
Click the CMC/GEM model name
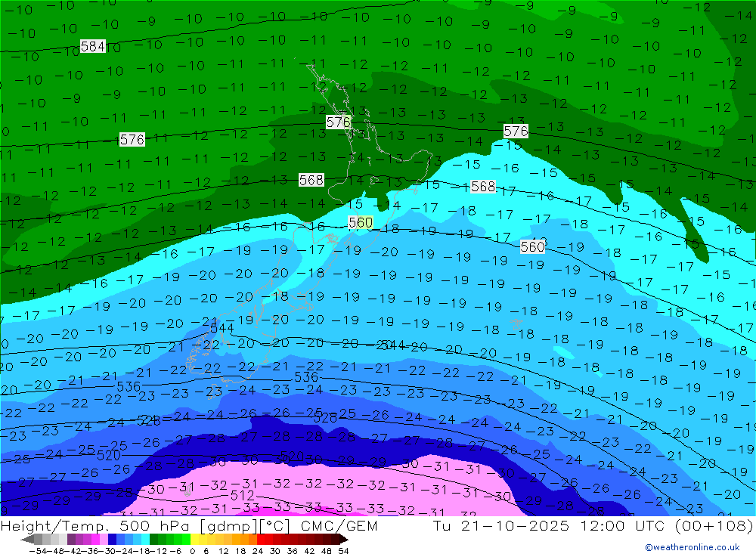coord(339,525)
